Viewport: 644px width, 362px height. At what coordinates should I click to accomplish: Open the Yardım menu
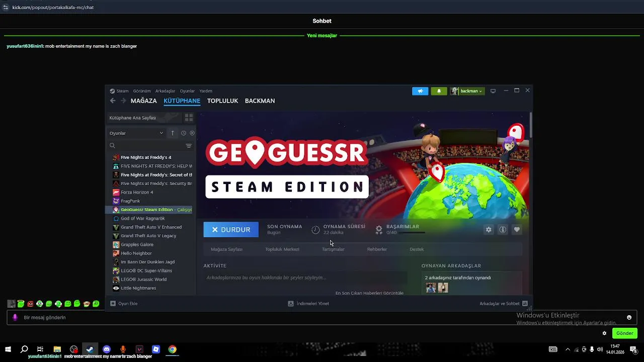click(206, 91)
